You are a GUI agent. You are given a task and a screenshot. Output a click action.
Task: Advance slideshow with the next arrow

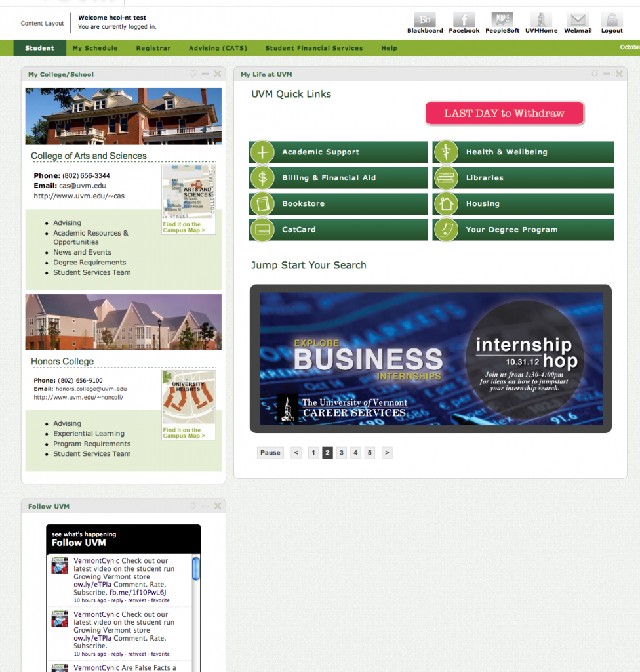[x=387, y=453]
